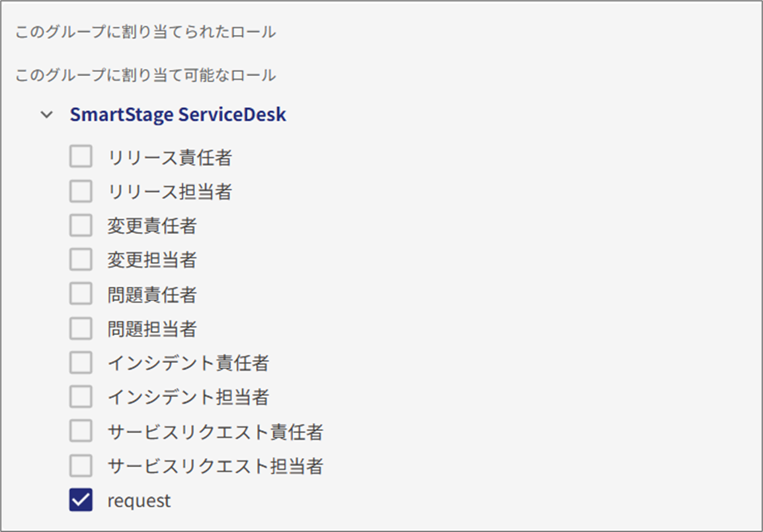Select the 変更担当者 role checkbox
Screen dimensions: 763x532
[x=81, y=260]
